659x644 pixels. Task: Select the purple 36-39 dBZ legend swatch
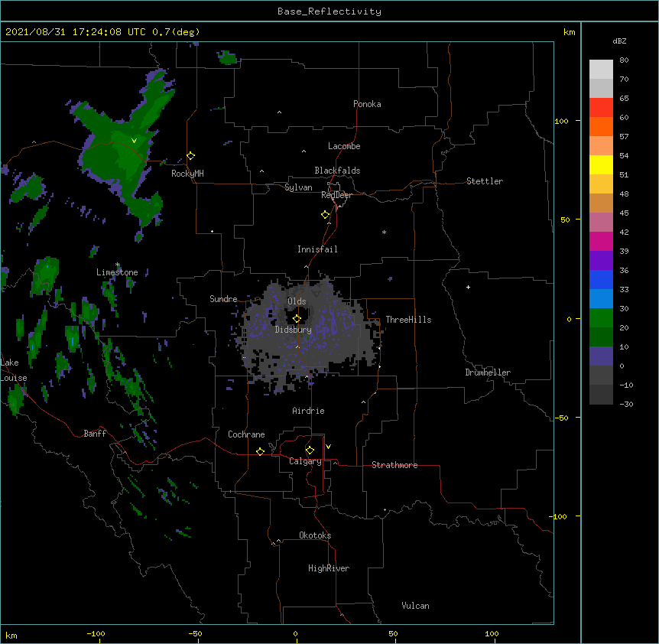coord(601,261)
